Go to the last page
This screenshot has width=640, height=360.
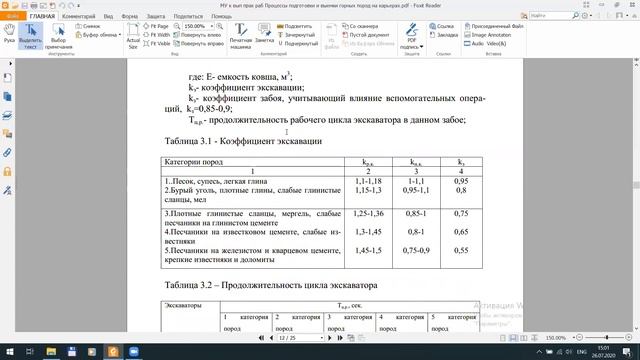pyautogui.click(x=340, y=338)
